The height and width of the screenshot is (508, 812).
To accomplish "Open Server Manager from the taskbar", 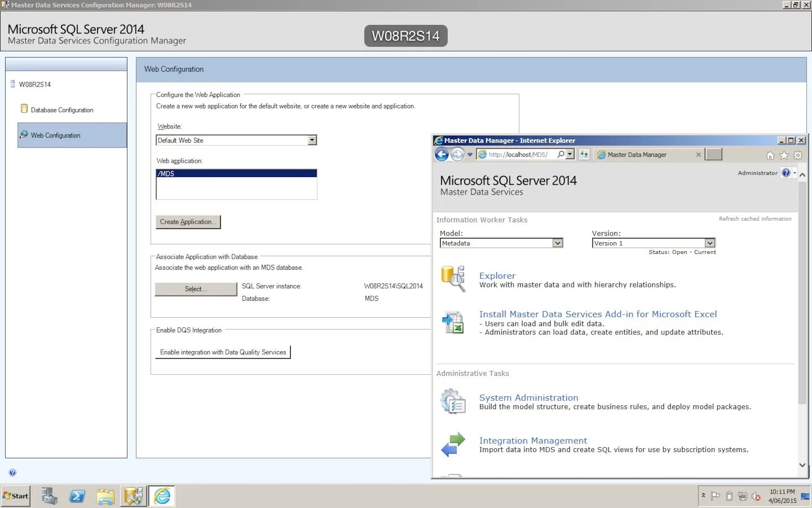I will coord(49,496).
